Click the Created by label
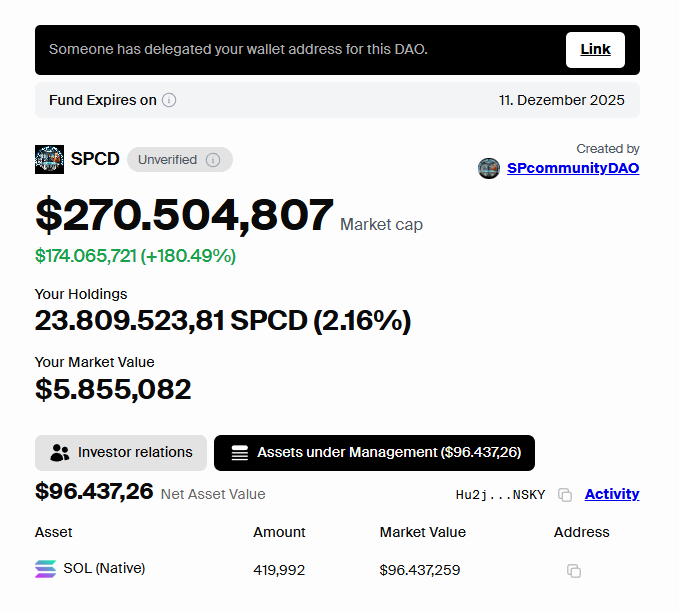 (x=608, y=149)
